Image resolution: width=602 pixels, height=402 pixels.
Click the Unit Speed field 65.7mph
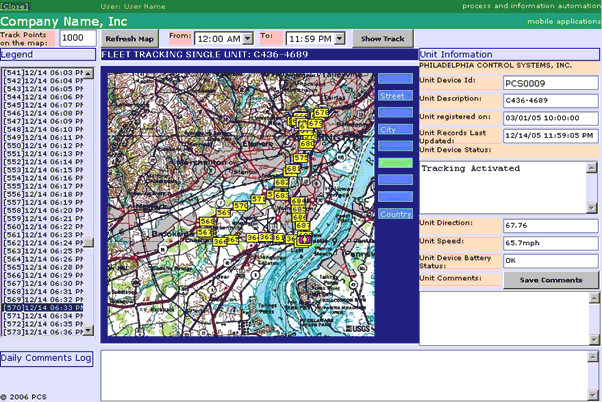click(551, 243)
